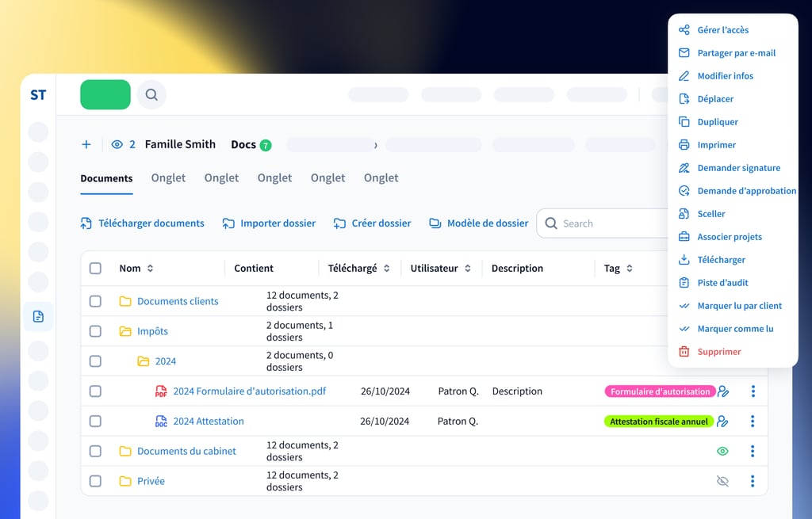Choose Supprimer in the context menu
The image size is (812, 519).
click(x=718, y=352)
